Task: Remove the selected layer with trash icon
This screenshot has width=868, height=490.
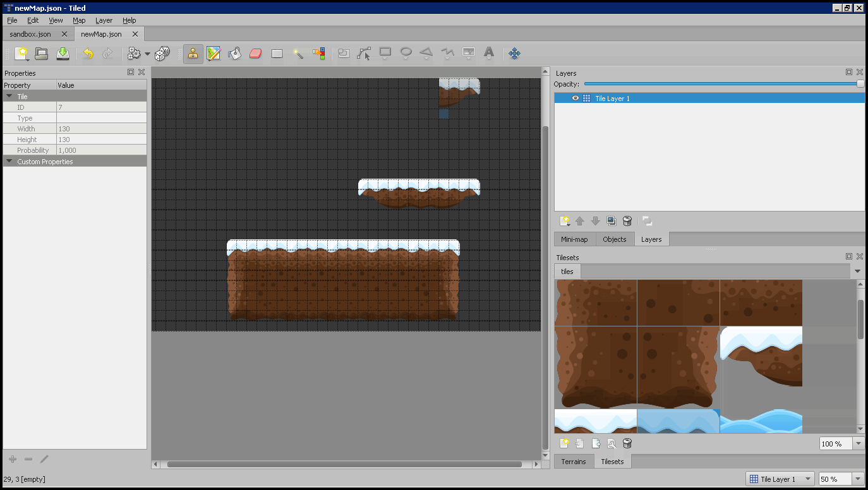Action: coord(627,221)
